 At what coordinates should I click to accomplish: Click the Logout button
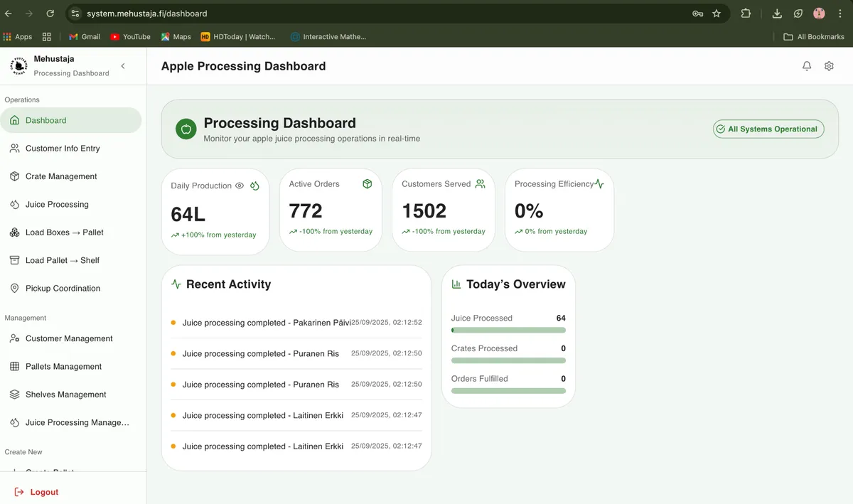pos(36,492)
